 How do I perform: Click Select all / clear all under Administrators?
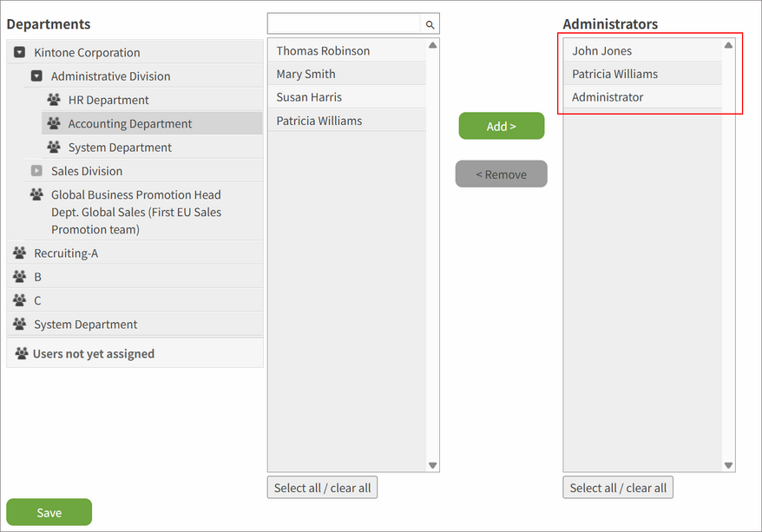617,487
